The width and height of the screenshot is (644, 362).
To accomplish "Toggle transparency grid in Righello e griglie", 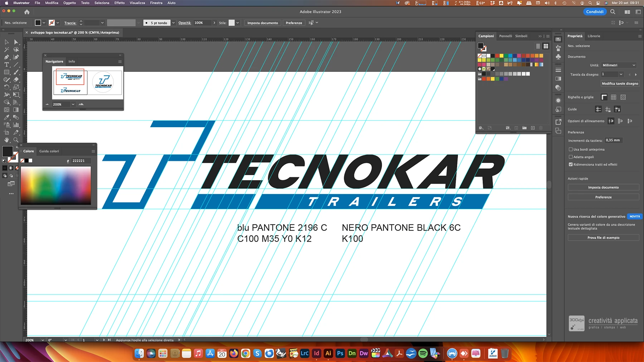I will (x=623, y=97).
